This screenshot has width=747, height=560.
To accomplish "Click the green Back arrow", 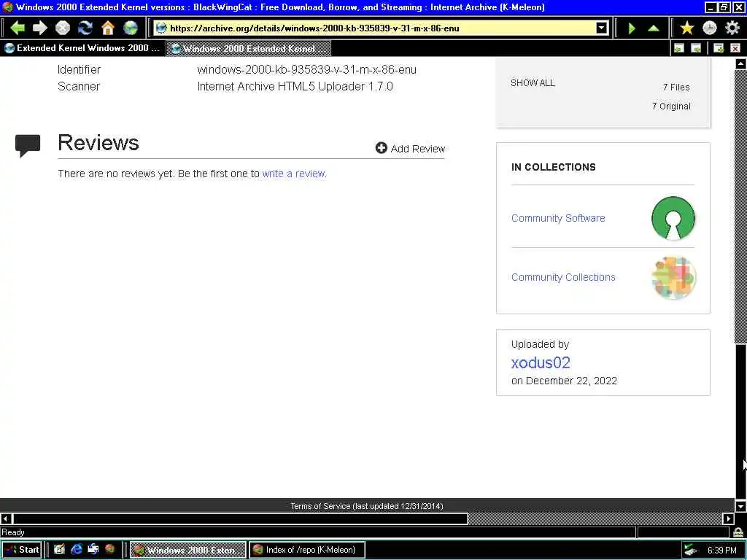I will [x=18, y=28].
